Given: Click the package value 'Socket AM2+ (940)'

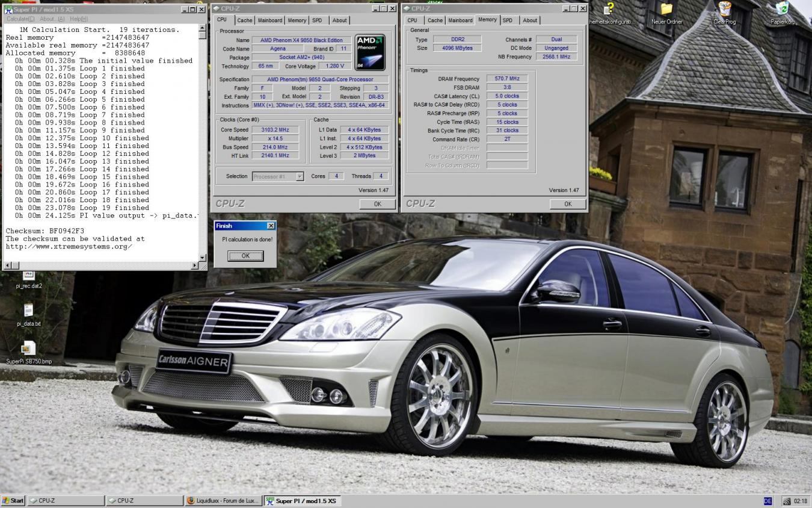Looking at the screenshot, I should (301, 57).
